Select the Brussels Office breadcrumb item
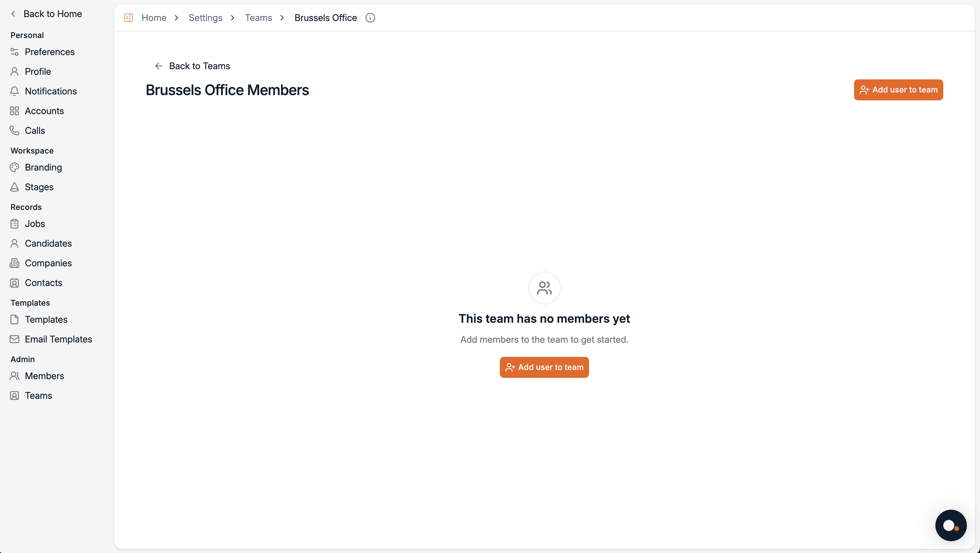The image size is (980, 553). pos(325,17)
